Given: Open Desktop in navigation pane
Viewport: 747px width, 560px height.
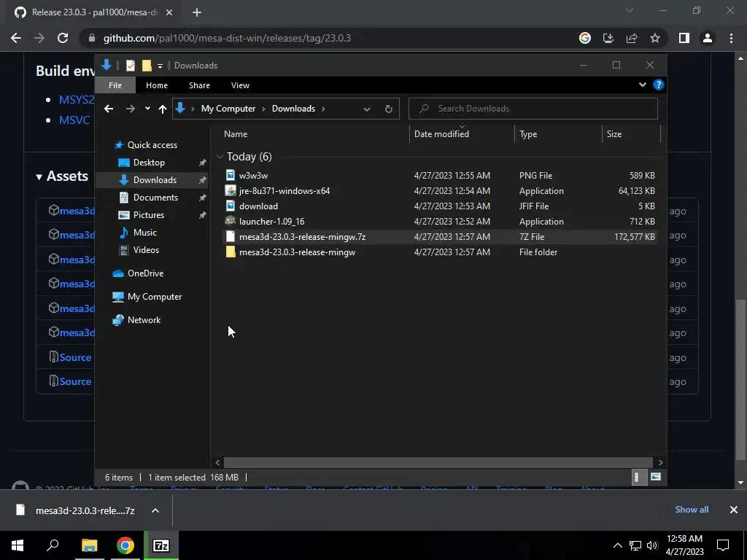Looking at the screenshot, I should pos(149,163).
